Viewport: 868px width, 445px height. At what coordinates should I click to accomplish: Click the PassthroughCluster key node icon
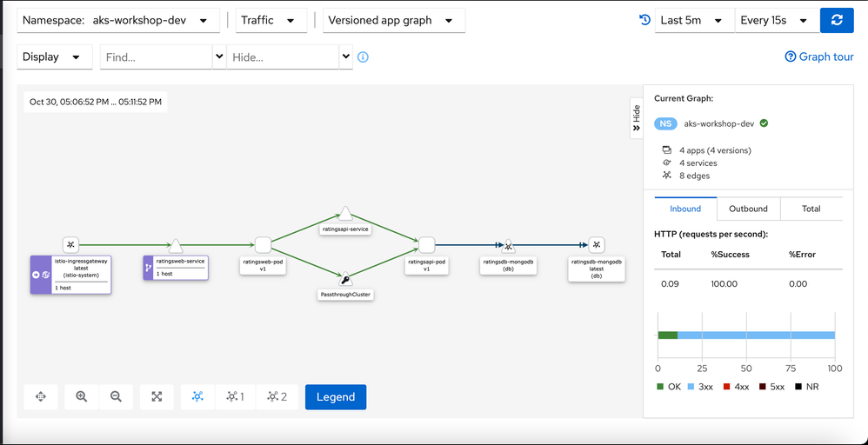345,279
